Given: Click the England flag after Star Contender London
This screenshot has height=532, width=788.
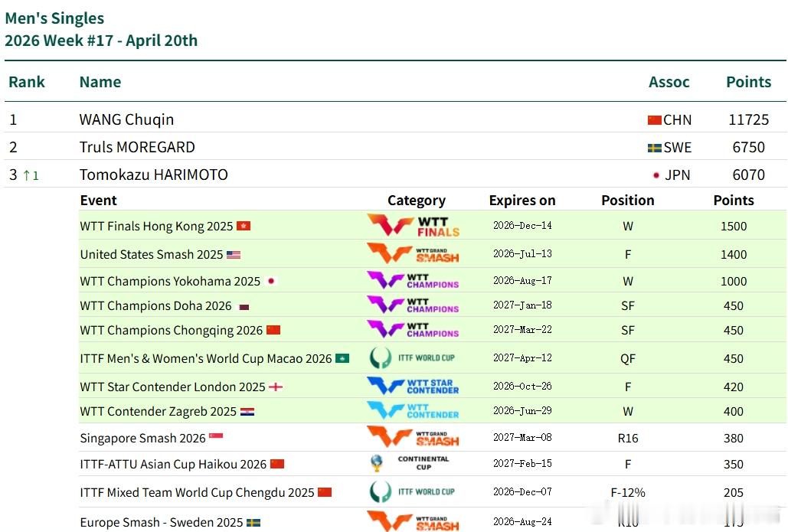Looking at the screenshot, I should [x=276, y=387].
